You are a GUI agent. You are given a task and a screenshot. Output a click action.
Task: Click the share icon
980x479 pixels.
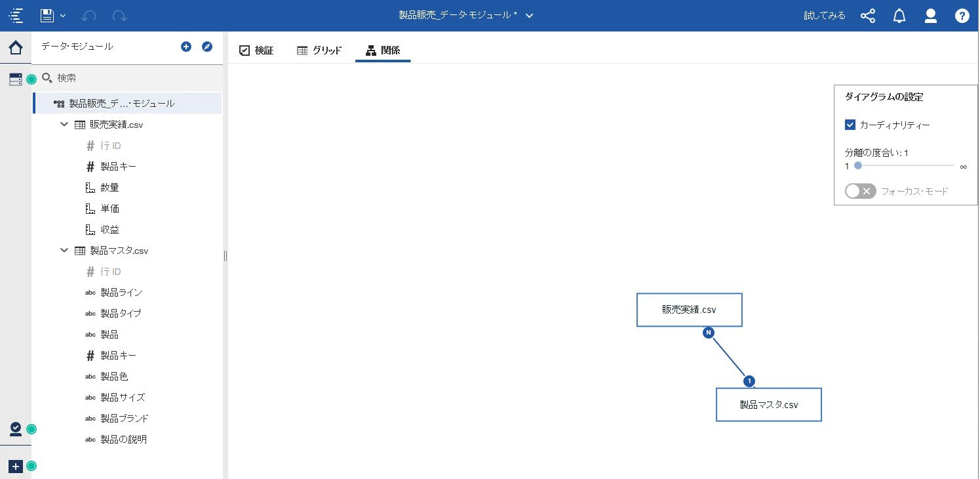[x=868, y=16]
